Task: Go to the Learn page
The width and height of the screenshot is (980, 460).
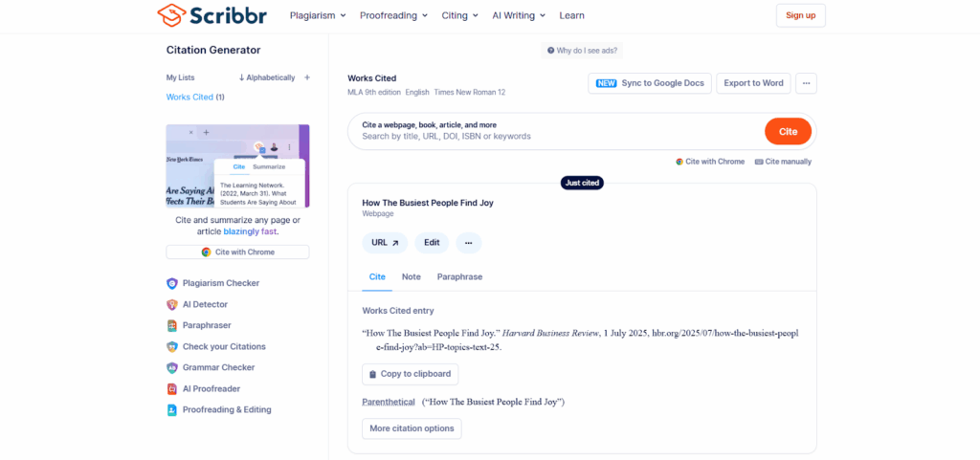Action: coord(572,15)
